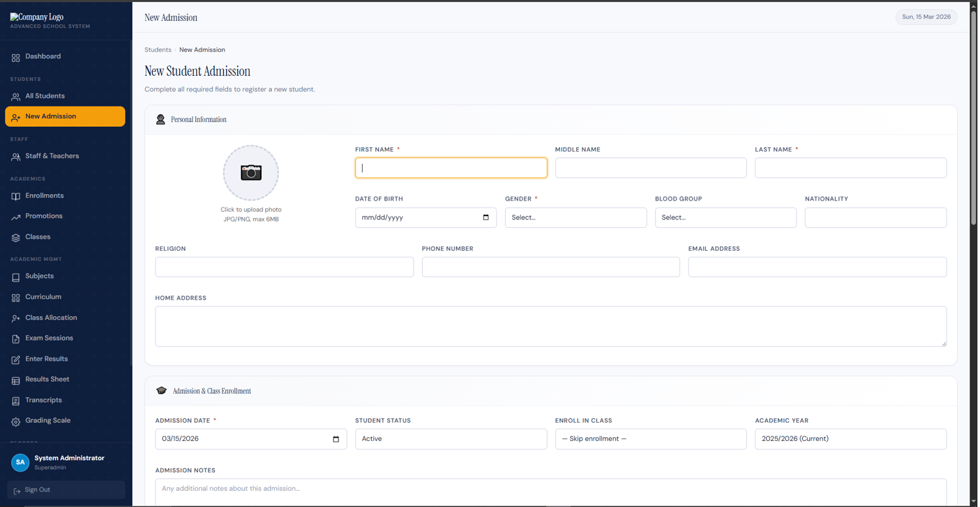Open Enter Results page
980x507 pixels.
click(x=65, y=359)
